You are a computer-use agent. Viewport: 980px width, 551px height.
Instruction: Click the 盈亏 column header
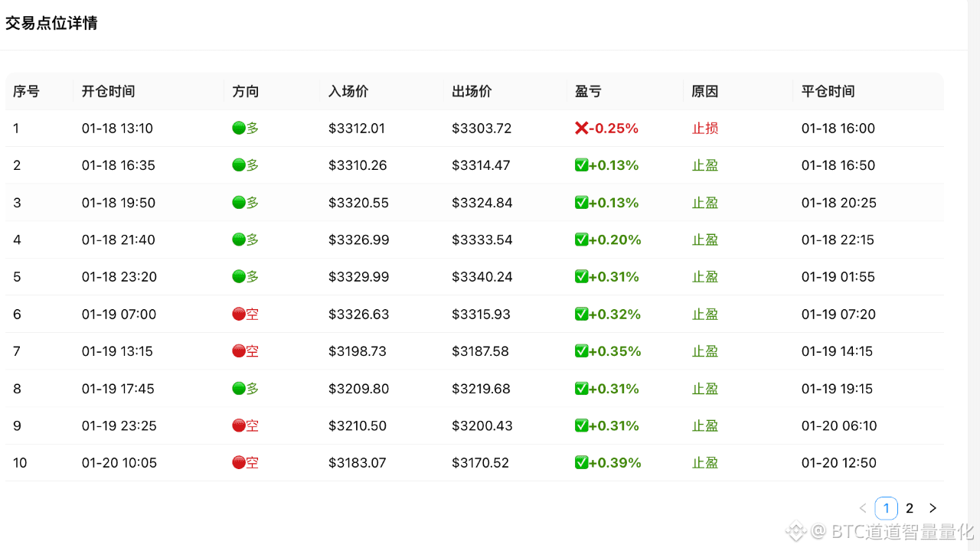click(588, 91)
